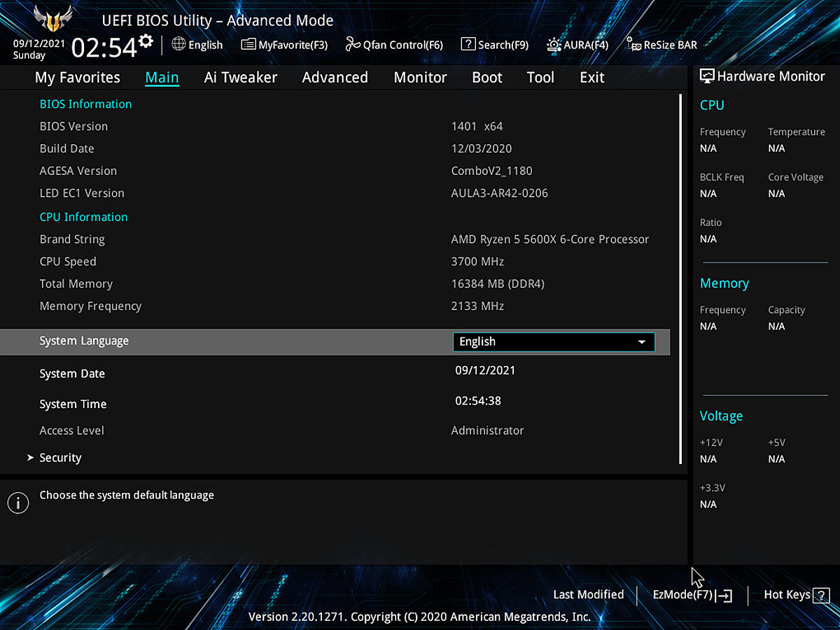This screenshot has width=840, height=630.
Task: Click the Voltage heading in Hardware Monitor
Action: pos(721,416)
